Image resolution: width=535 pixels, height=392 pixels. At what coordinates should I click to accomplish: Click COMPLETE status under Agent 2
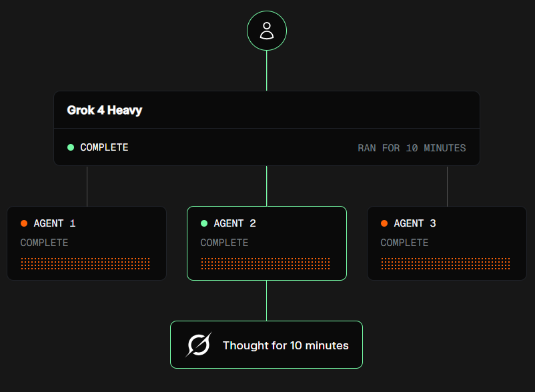[225, 243]
